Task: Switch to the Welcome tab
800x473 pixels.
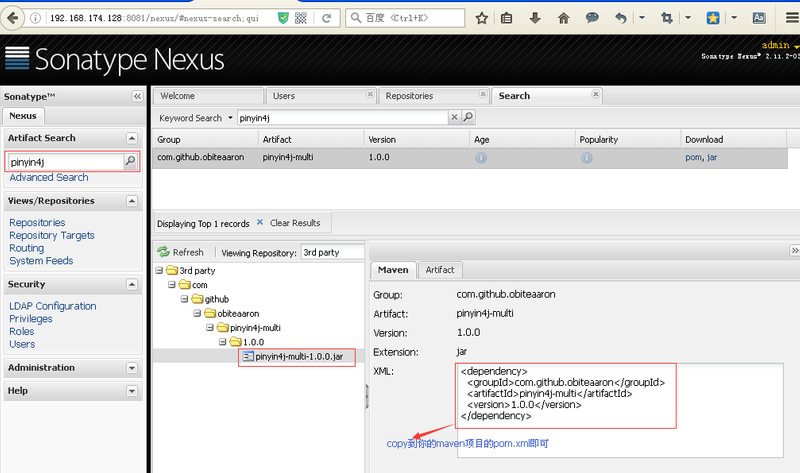Action: coord(208,96)
